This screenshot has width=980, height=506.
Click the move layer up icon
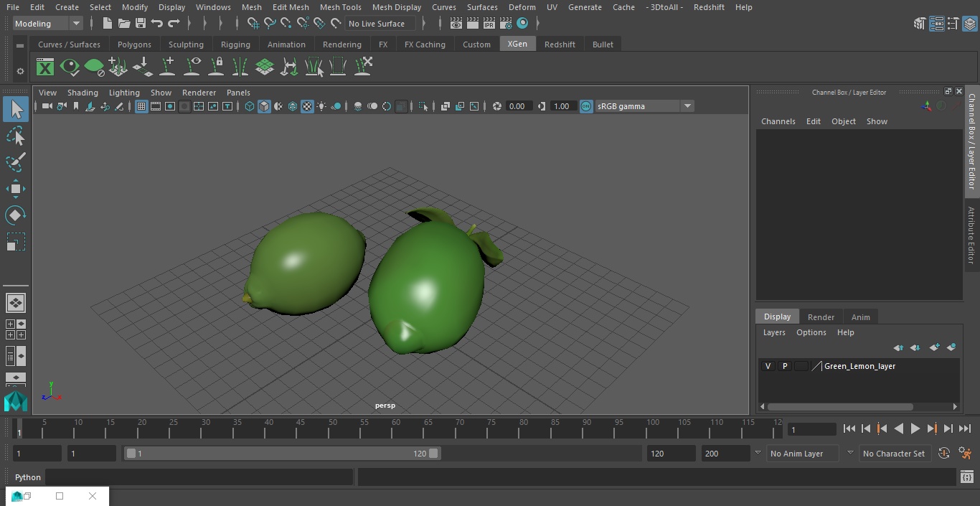pyautogui.click(x=898, y=347)
